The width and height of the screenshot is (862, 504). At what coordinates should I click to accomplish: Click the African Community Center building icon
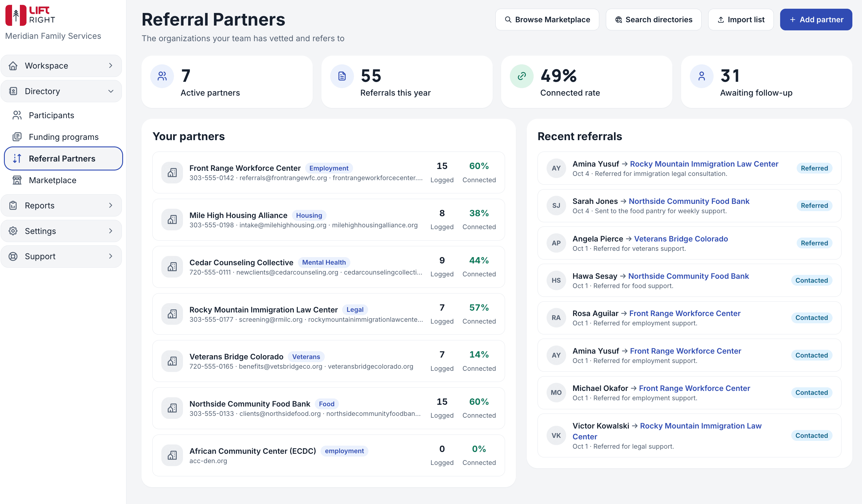coord(172,456)
